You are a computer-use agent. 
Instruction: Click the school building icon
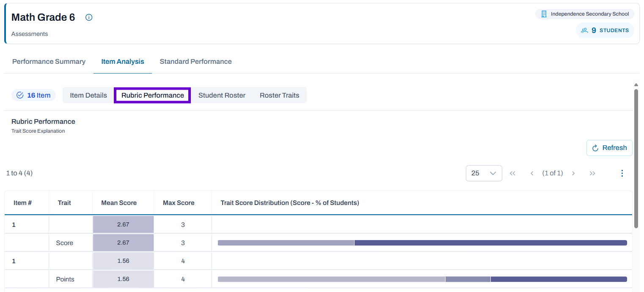[x=544, y=14]
